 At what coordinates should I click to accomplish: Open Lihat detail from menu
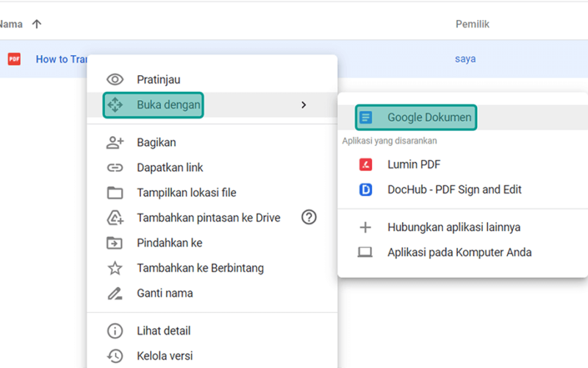[x=212, y=330]
